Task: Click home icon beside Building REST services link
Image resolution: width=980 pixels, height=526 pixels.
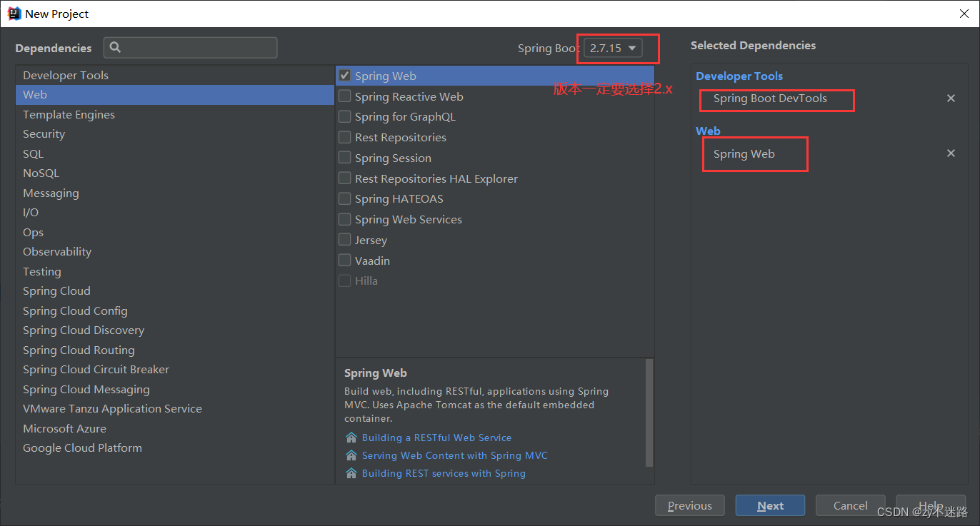Action: click(351, 473)
